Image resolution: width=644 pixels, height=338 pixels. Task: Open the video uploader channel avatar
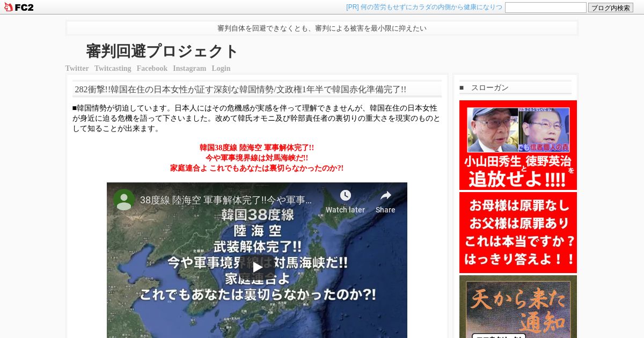click(x=124, y=200)
